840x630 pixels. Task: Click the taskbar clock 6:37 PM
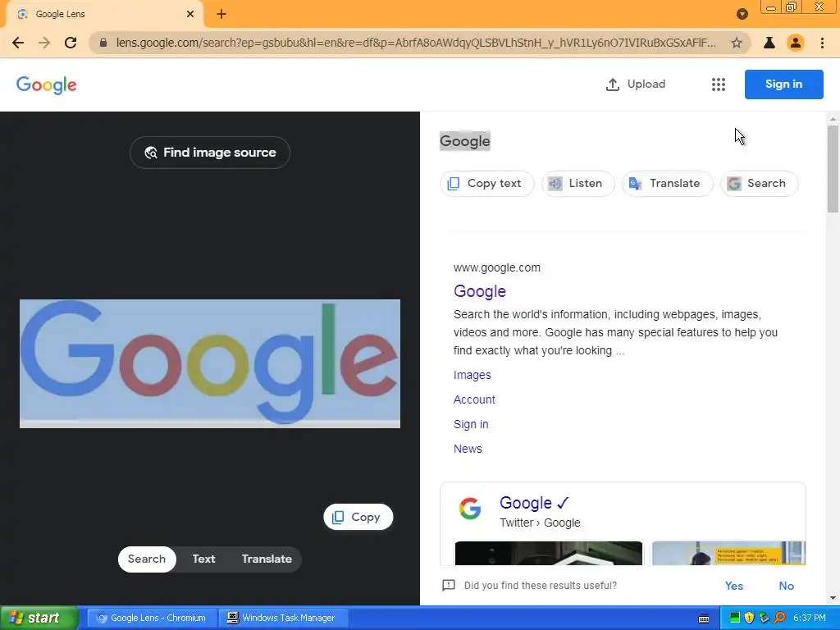pos(810,619)
